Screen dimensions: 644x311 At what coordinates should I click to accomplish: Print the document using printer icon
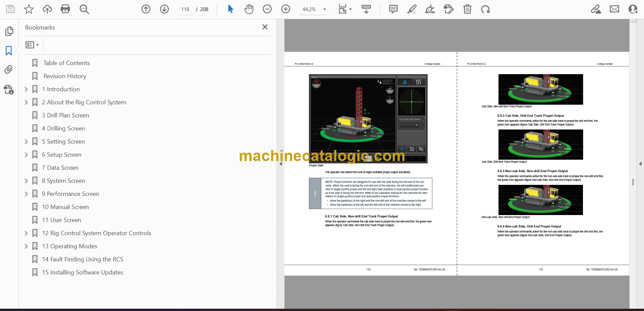[65, 9]
